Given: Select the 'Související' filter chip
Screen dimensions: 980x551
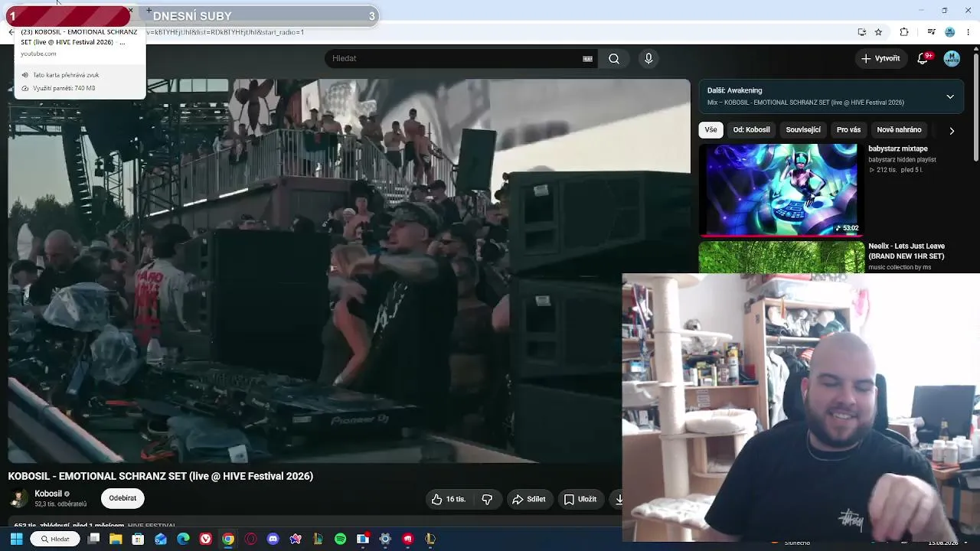Looking at the screenshot, I should [803, 130].
